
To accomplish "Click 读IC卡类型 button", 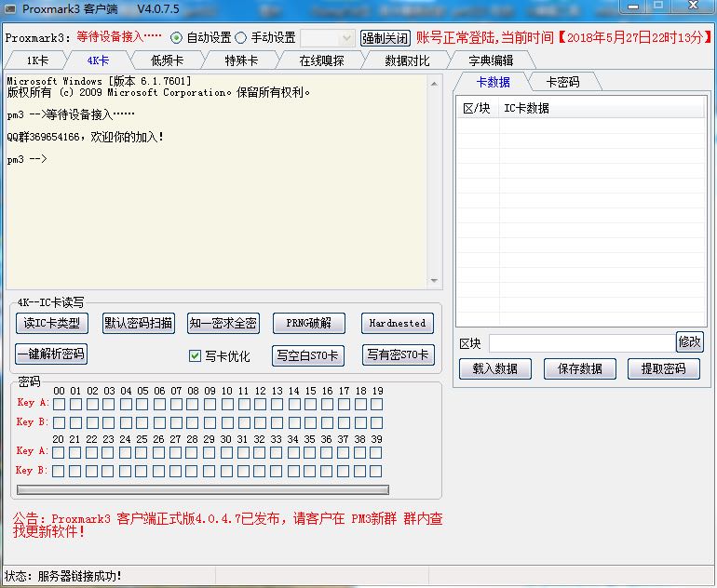I will (51, 324).
